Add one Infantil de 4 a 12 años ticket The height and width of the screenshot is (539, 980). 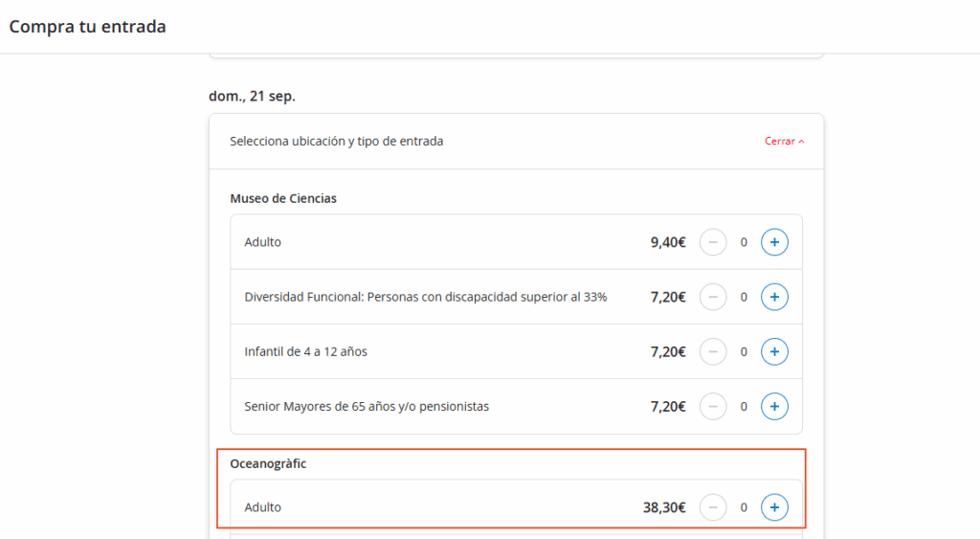pos(774,351)
